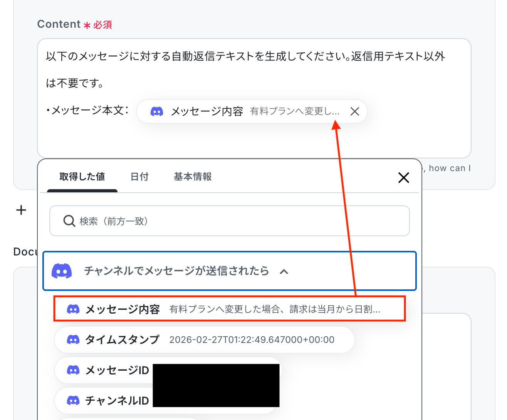This screenshot has height=420, width=507.
Task: Click the Discord icon of タイムスタンプ row
Action: tap(73, 339)
